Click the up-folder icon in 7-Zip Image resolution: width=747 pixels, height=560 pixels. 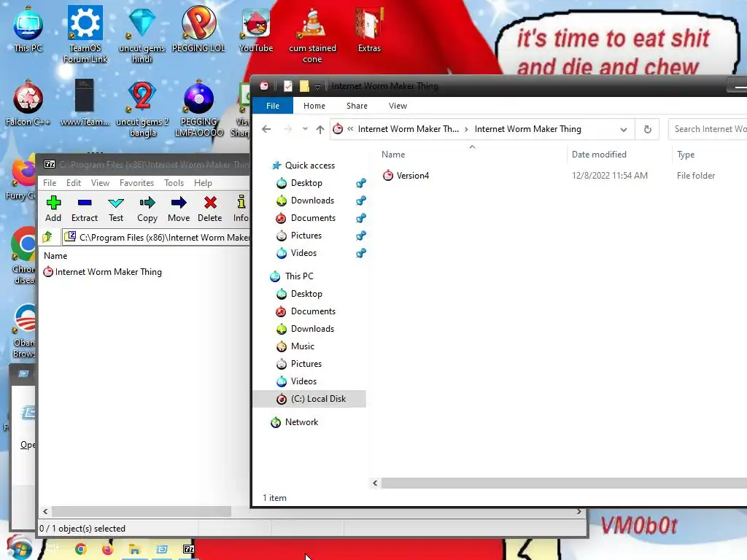(47, 237)
